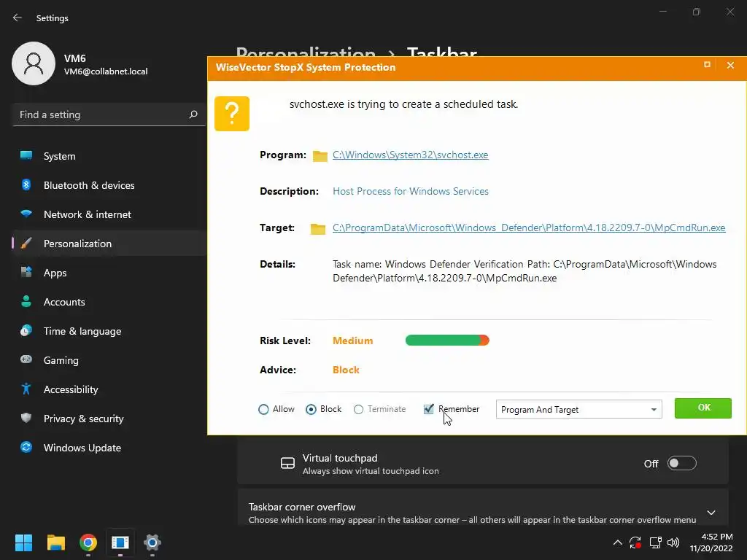Open the Windows Start button

[x=23, y=542]
